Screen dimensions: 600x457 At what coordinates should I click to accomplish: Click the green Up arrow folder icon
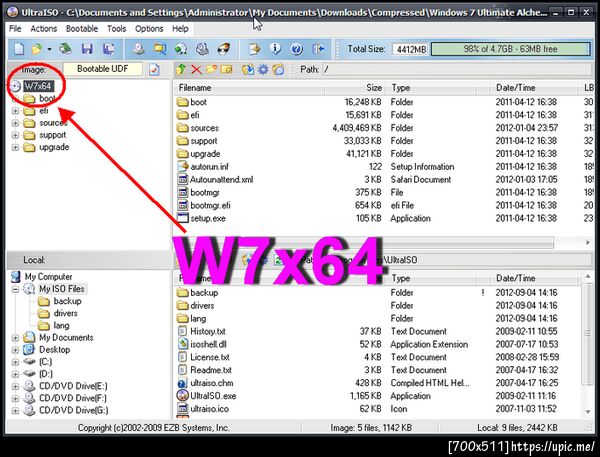tap(181, 69)
